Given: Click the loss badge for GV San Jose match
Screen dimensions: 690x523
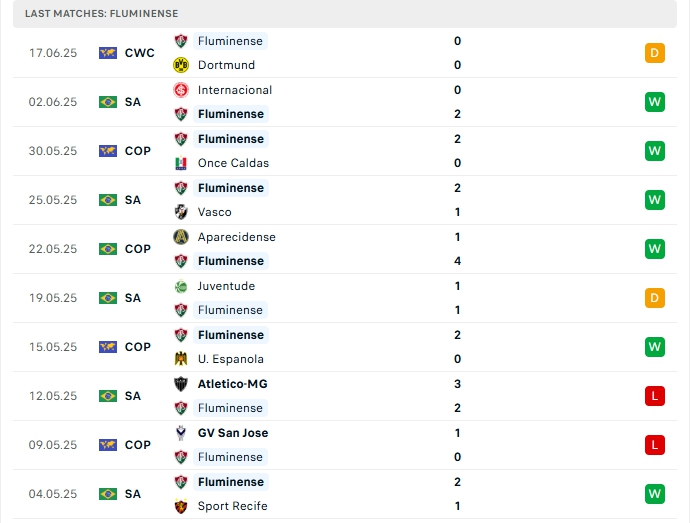Looking at the screenshot, I should (655, 445).
